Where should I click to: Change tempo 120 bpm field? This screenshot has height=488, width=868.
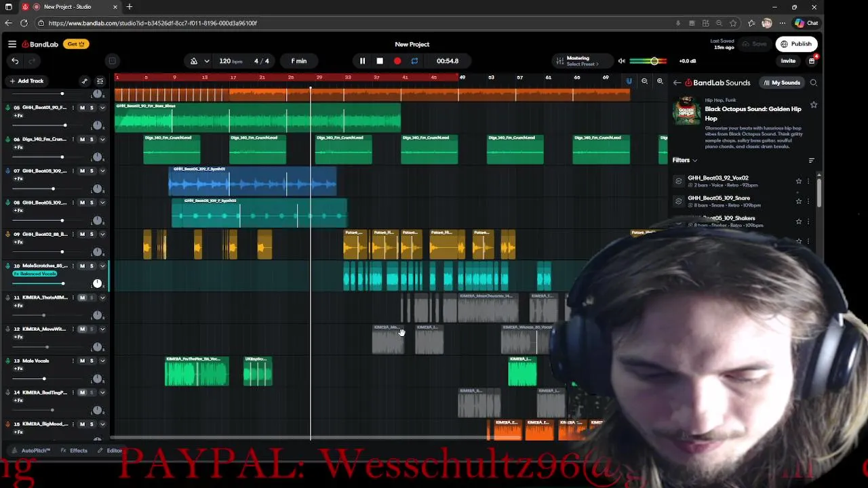(231, 61)
